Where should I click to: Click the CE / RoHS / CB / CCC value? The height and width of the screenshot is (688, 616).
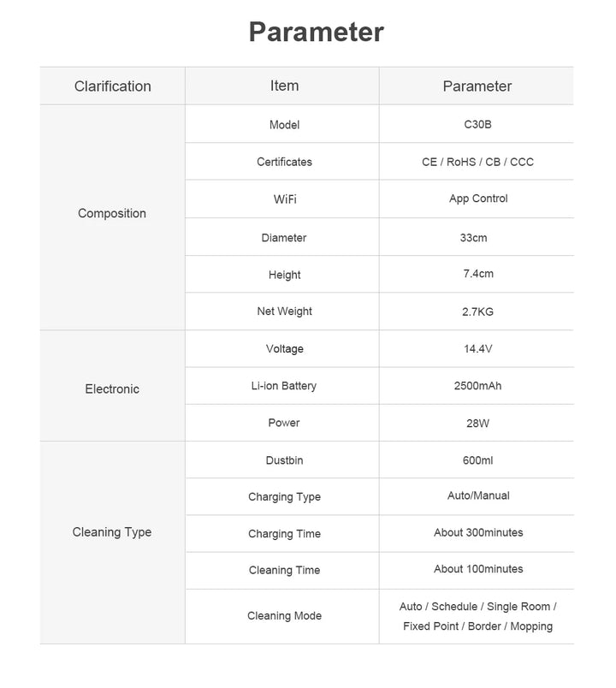click(x=477, y=161)
